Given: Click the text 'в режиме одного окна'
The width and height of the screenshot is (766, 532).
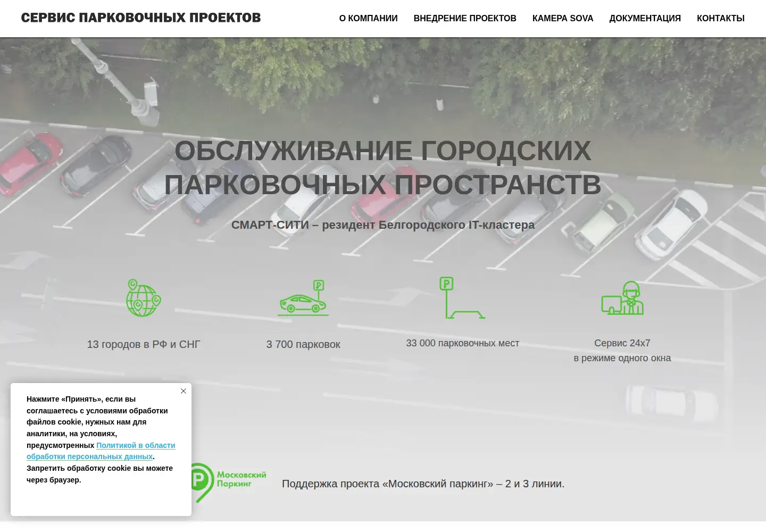Looking at the screenshot, I should 622,358.
